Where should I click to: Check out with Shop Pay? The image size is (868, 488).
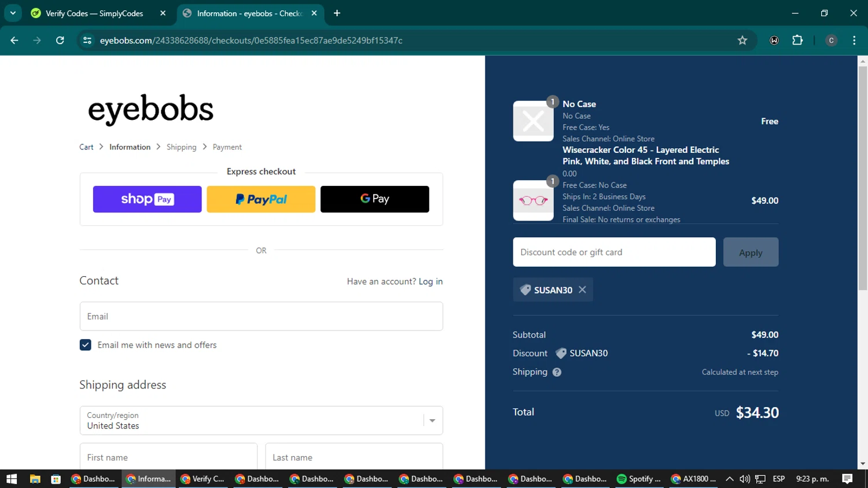pos(147,199)
